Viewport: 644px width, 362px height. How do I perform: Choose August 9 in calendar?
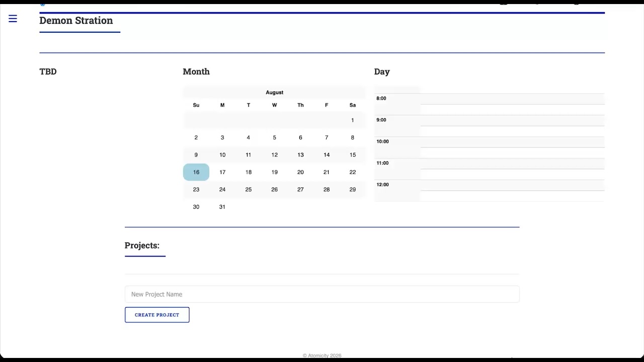[x=196, y=155]
